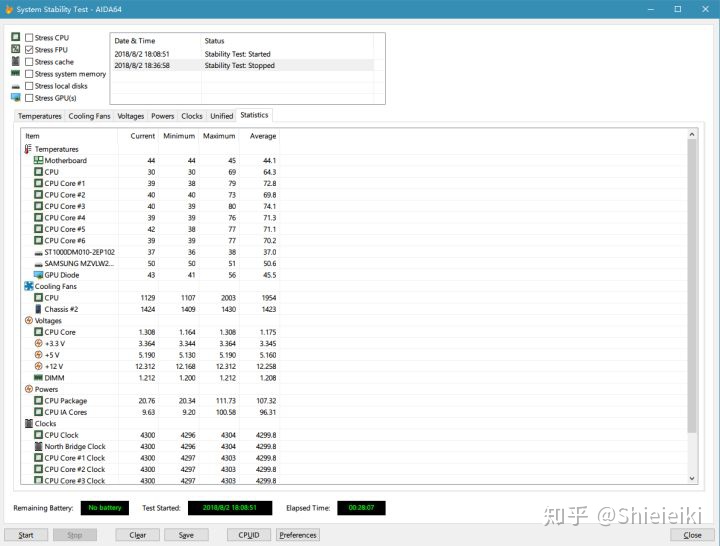
Task: Click the Motherboard sensor icon
Action: pos(38,161)
